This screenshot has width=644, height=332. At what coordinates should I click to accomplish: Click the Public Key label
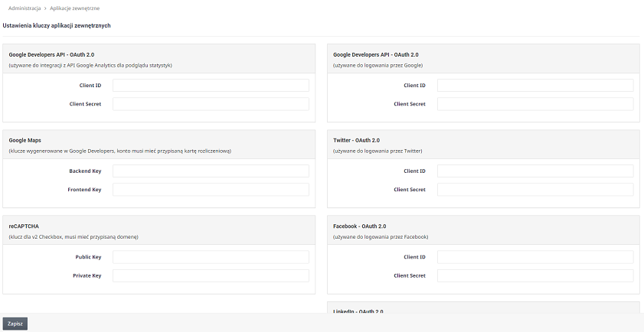click(88, 257)
